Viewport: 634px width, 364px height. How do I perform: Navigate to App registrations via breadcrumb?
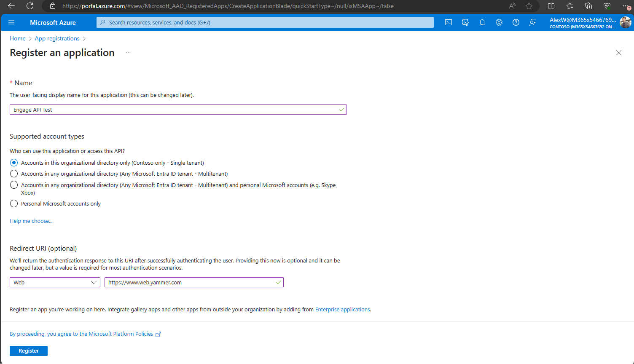tap(57, 38)
